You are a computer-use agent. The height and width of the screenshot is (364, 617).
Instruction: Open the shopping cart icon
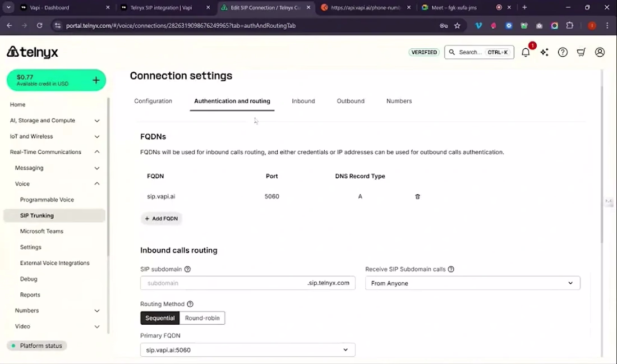point(581,52)
